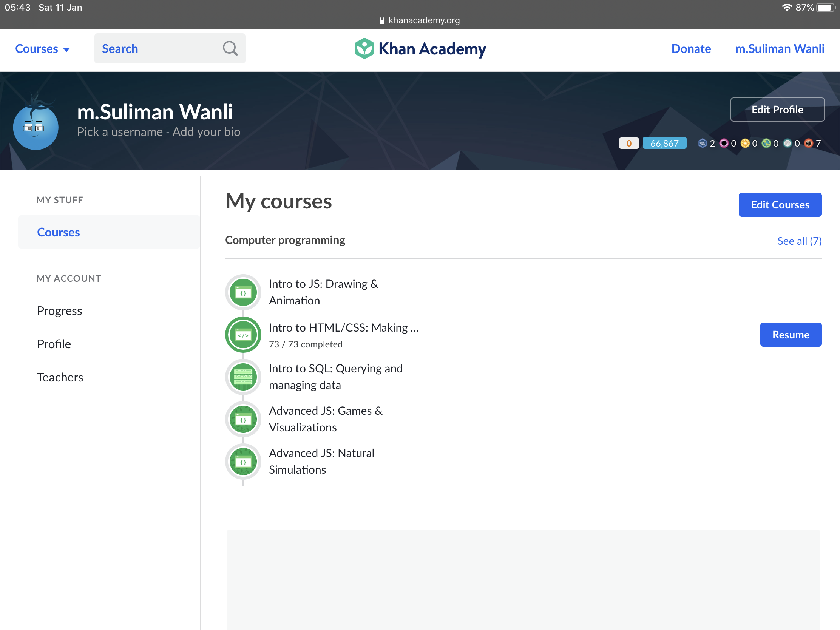
Task: Open the m.Suliman Wanli account menu
Action: pyautogui.click(x=780, y=49)
